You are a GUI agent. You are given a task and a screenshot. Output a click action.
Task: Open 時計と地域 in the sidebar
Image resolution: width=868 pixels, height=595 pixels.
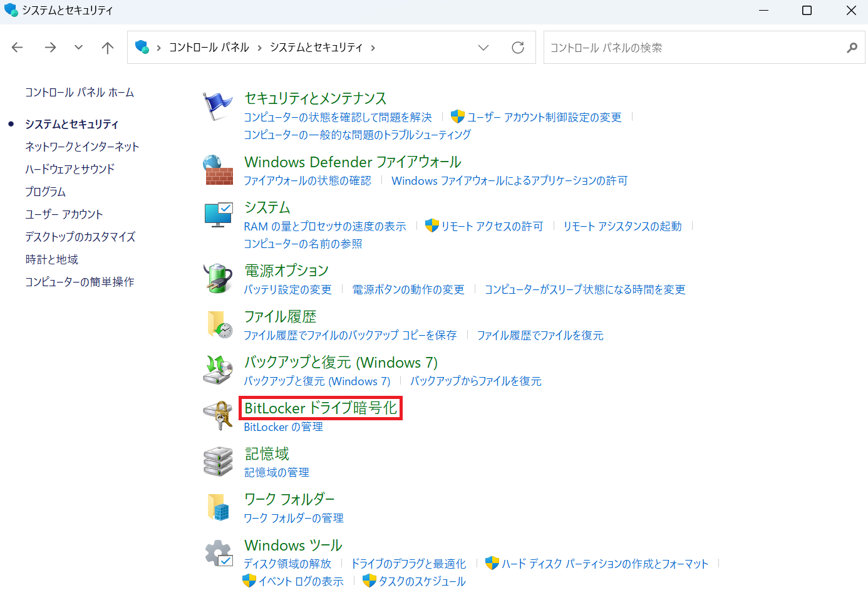click(x=52, y=259)
